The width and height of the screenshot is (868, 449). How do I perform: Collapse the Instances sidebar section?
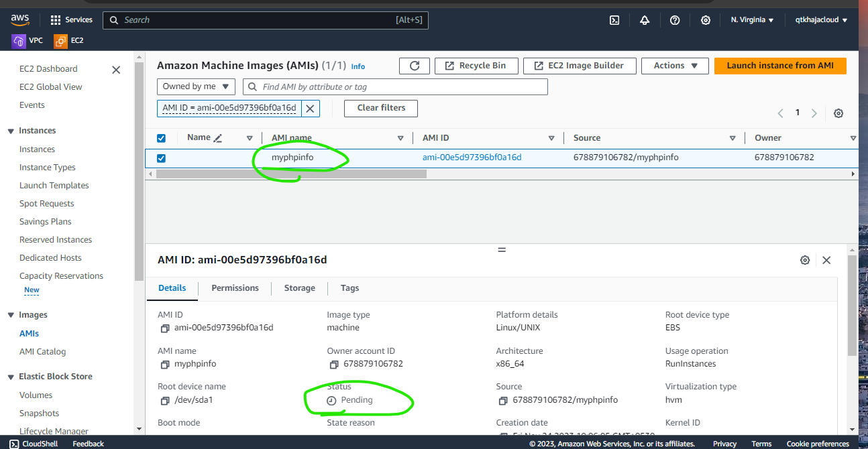click(11, 131)
